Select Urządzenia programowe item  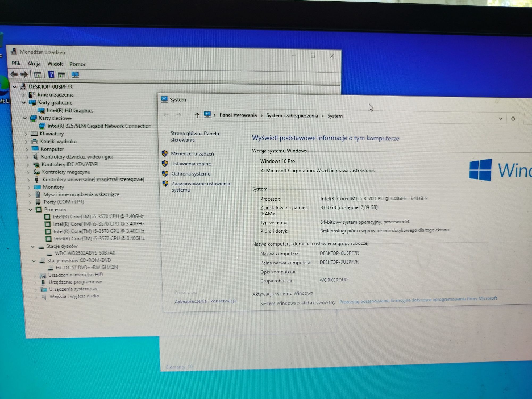(75, 282)
